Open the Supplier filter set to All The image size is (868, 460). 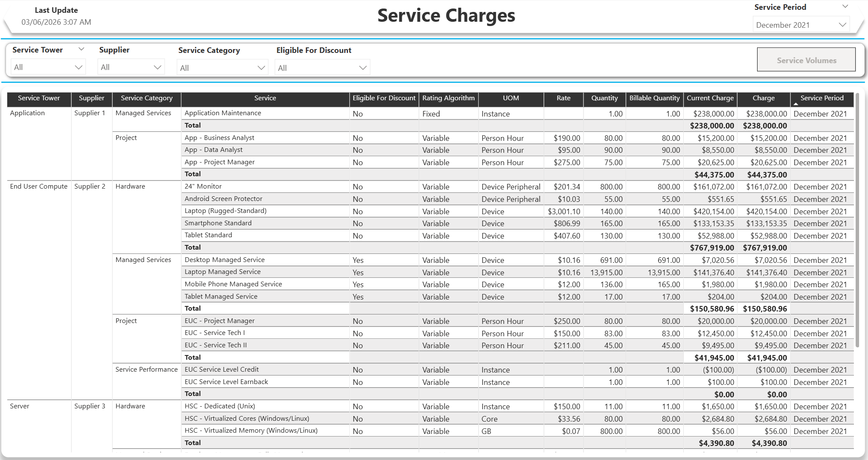[x=131, y=67]
